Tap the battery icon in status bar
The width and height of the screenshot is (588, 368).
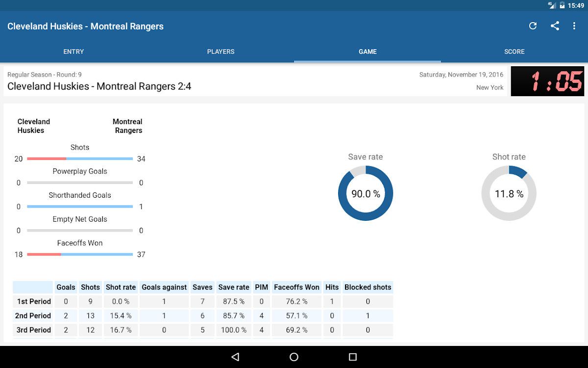click(562, 5)
